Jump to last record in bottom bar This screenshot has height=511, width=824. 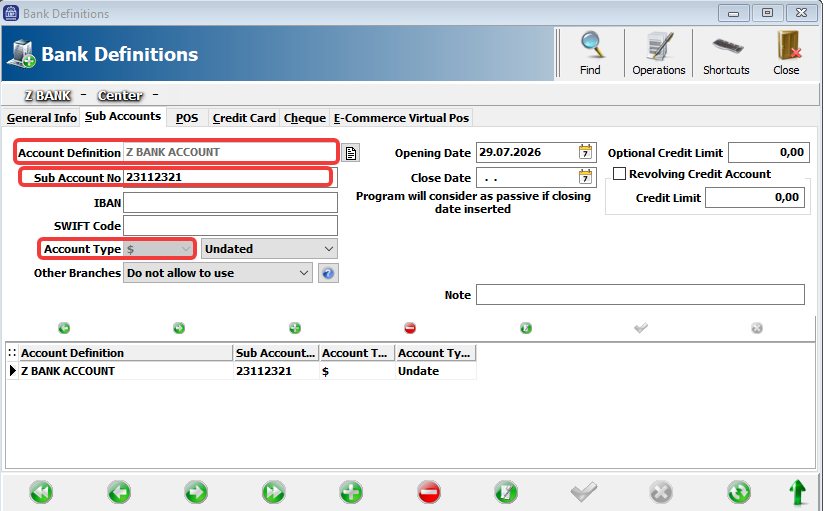tap(274, 493)
